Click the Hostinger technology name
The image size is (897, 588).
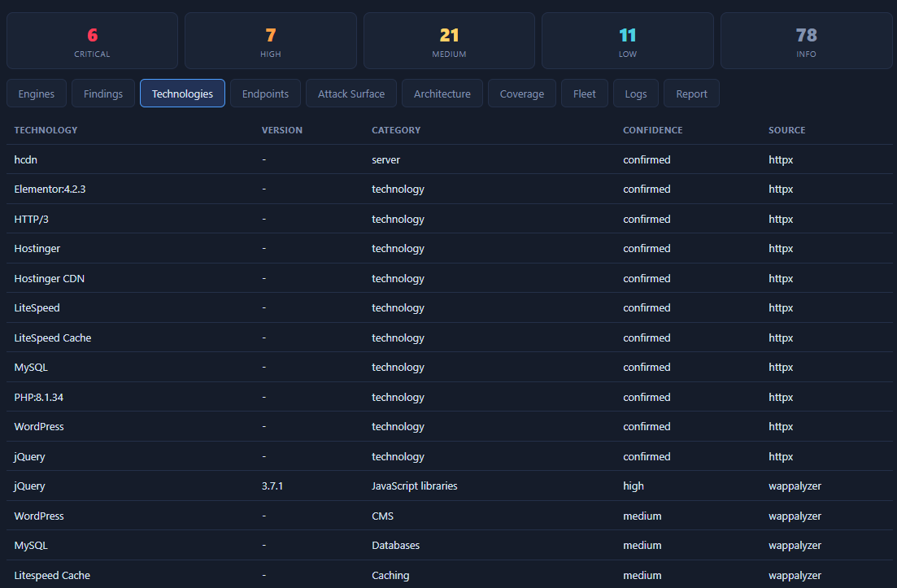(x=37, y=249)
